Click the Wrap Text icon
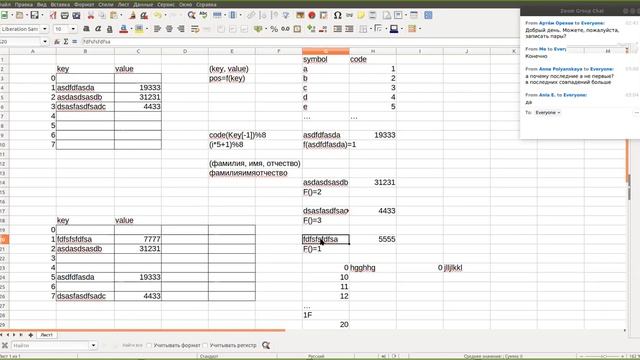Viewport: 640px width, 360px height. 195,29
